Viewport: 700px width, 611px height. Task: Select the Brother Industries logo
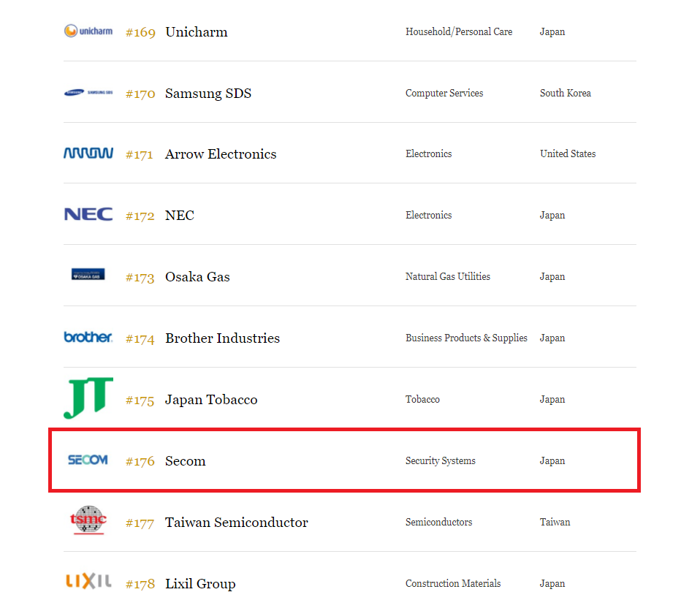[x=88, y=338]
